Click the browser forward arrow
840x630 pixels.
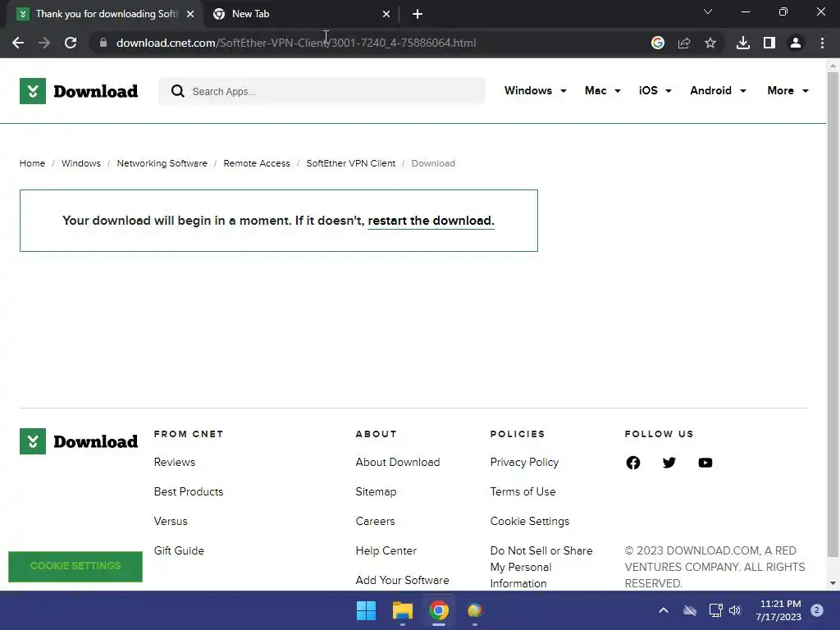point(44,43)
